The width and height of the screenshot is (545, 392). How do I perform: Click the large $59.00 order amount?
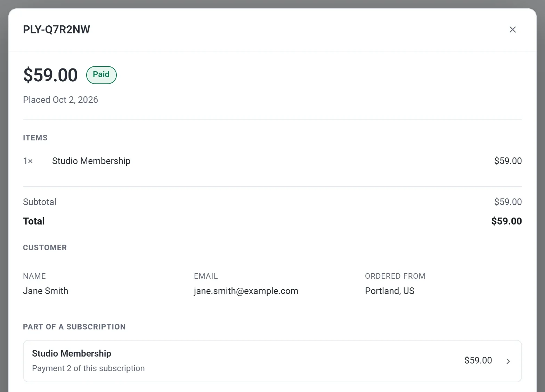pos(50,75)
